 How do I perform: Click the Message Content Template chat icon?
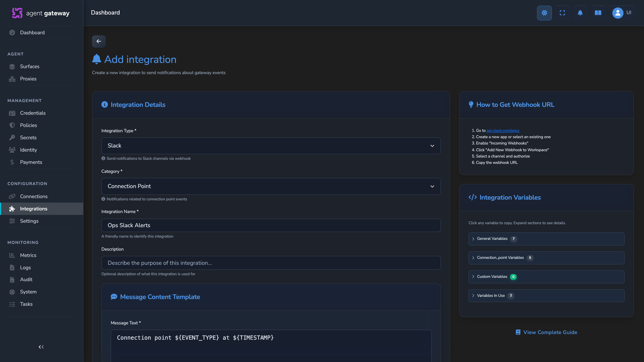[114, 297]
